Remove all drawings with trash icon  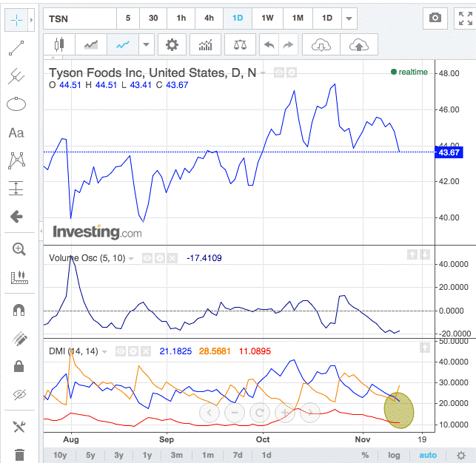(x=19, y=455)
